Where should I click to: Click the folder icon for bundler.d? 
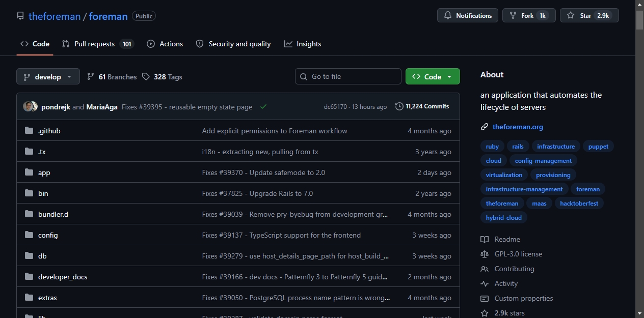coord(29,214)
